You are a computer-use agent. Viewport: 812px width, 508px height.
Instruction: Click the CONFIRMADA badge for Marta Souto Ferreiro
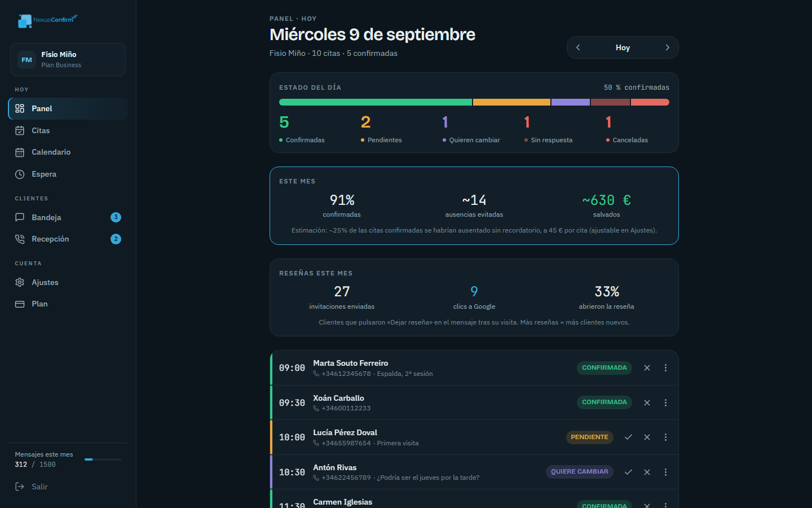pyautogui.click(x=604, y=368)
